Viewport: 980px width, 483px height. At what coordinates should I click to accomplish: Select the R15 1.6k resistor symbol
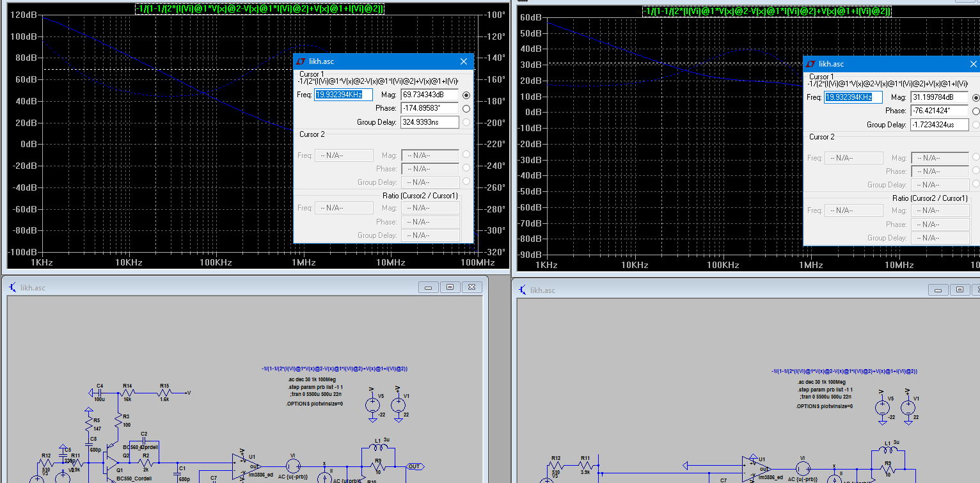(164, 392)
